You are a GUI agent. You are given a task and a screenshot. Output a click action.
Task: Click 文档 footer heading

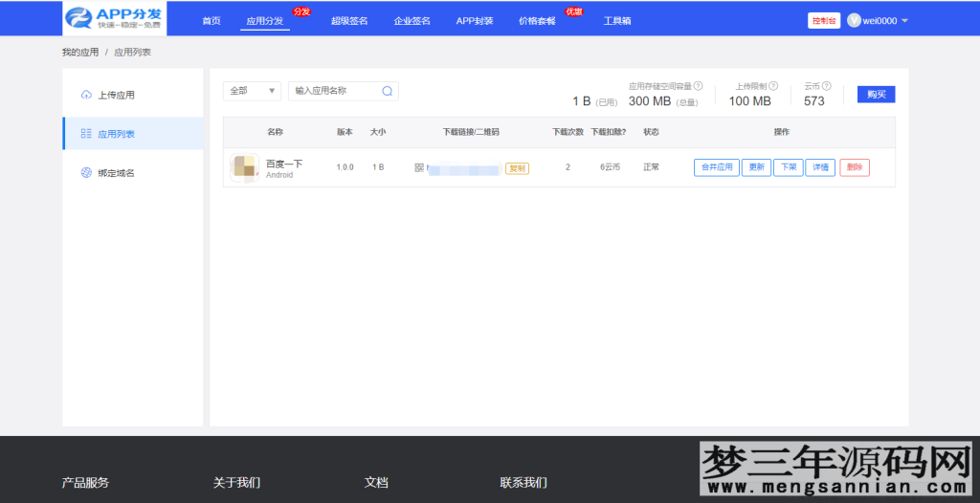(x=376, y=482)
